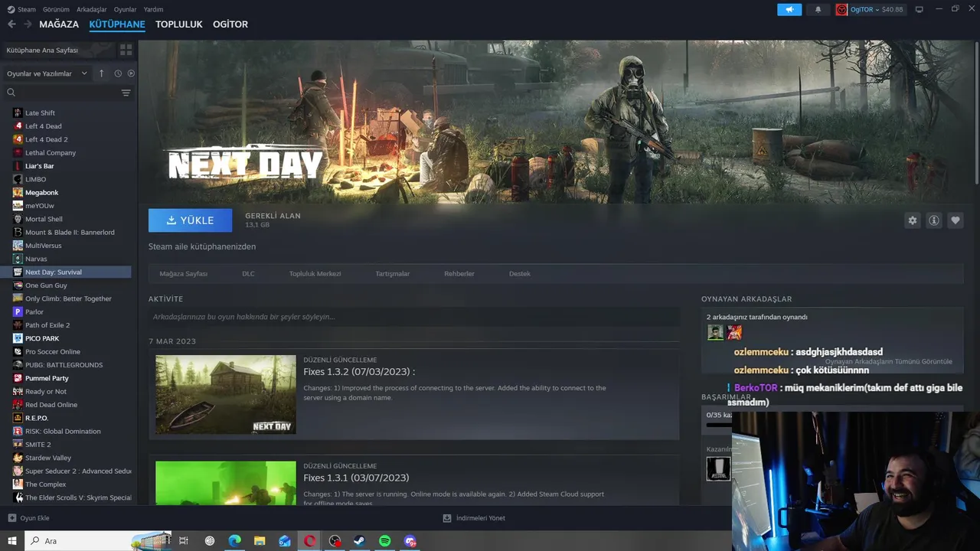Screen dimensions: 980x551
Task: Open the Fixes 1.3.1 update thumbnail
Action: point(226,482)
